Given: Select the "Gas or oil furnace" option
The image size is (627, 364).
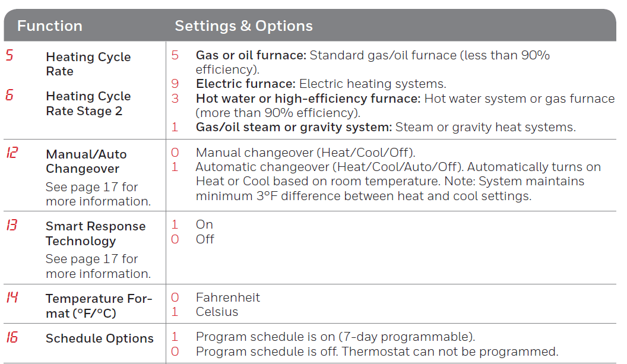Looking at the screenshot, I should (251, 56).
